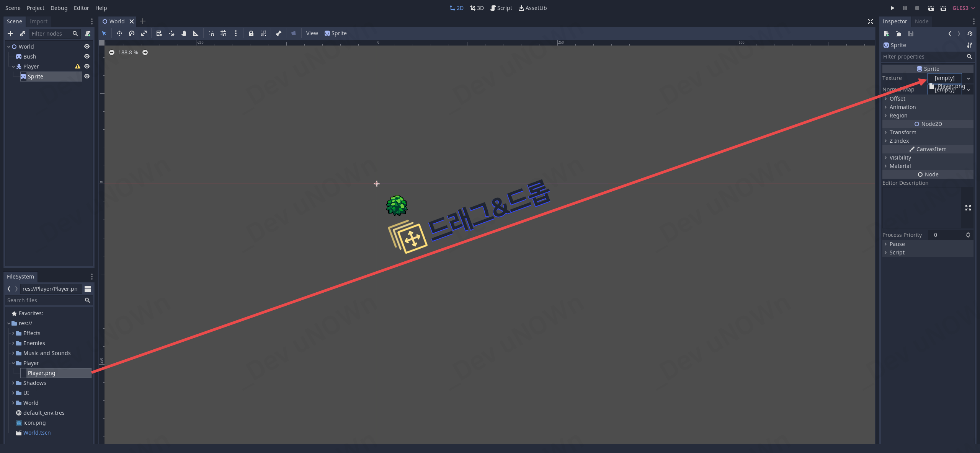980x453 pixels.
Task: Expand the Transform section in Inspector
Action: point(903,132)
